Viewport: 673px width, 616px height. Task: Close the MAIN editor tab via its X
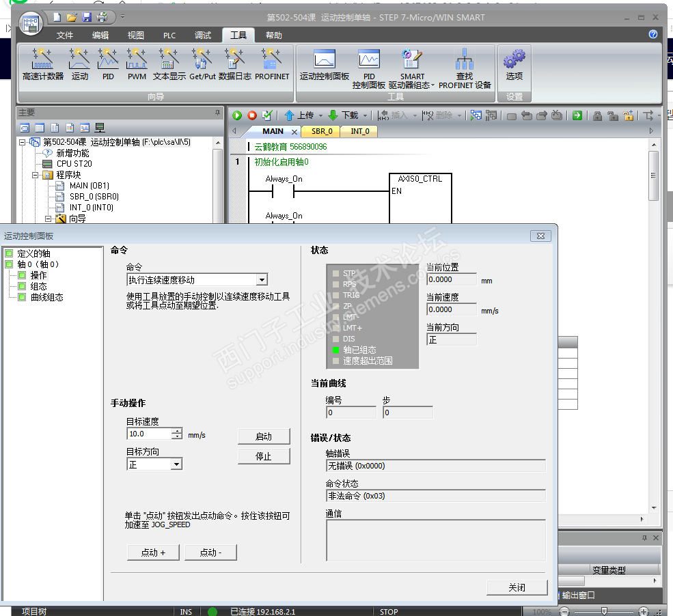[x=294, y=132]
